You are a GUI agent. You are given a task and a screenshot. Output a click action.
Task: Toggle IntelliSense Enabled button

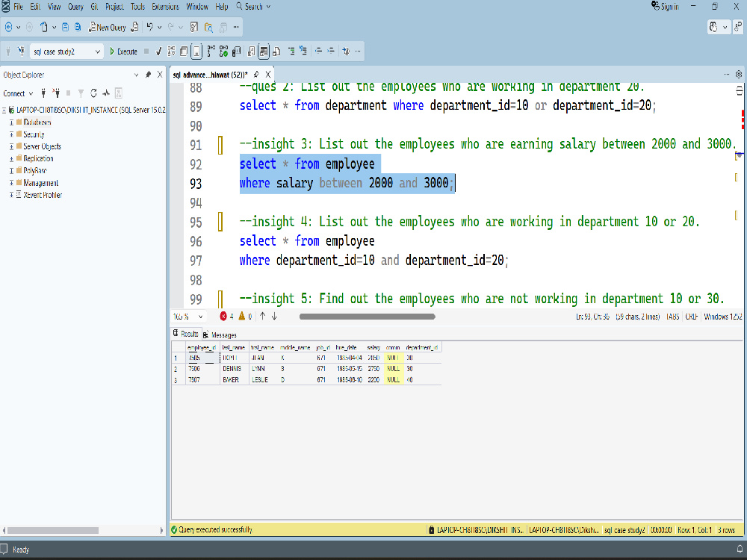point(196,51)
